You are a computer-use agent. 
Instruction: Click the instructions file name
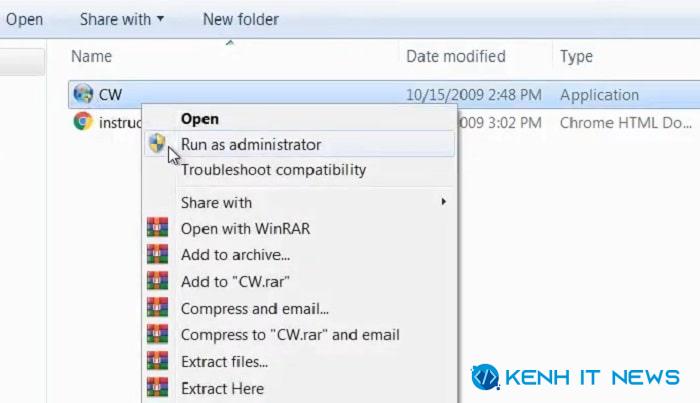click(120, 122)
